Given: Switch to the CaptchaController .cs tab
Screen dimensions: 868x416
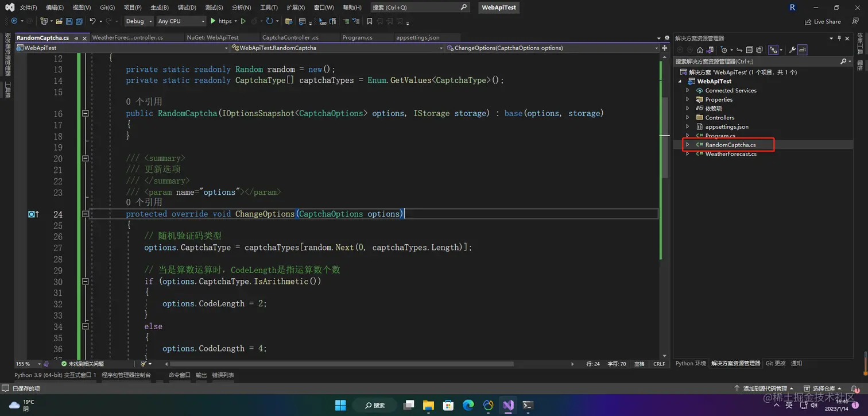Looking at the screenshot, I should (x=290, y=37).
